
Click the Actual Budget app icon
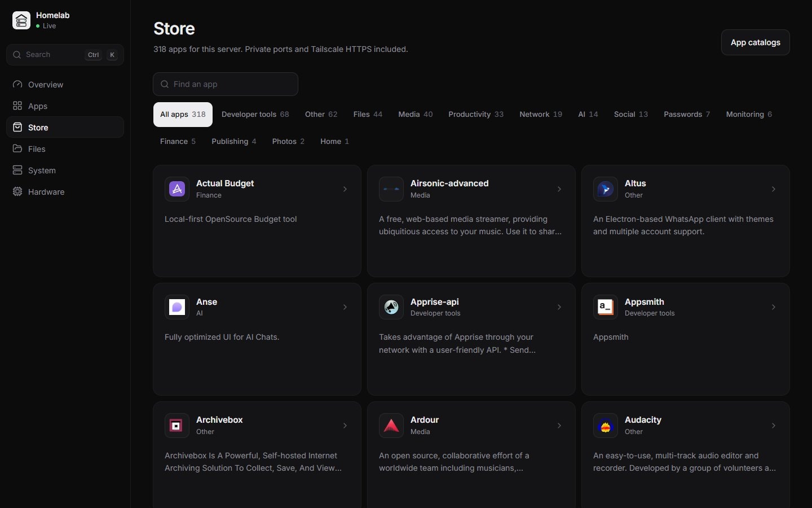click(177, 189)
